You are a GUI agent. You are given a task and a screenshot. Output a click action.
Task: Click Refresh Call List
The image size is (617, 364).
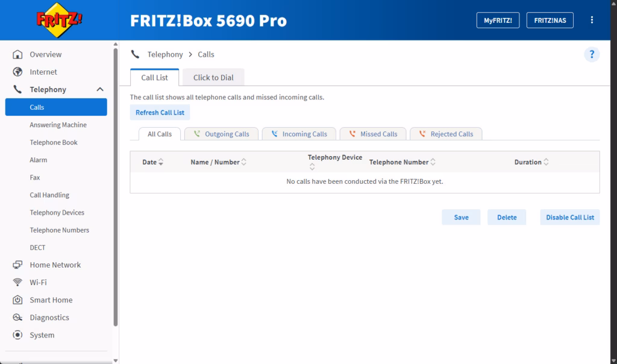[x=160, y=113]
